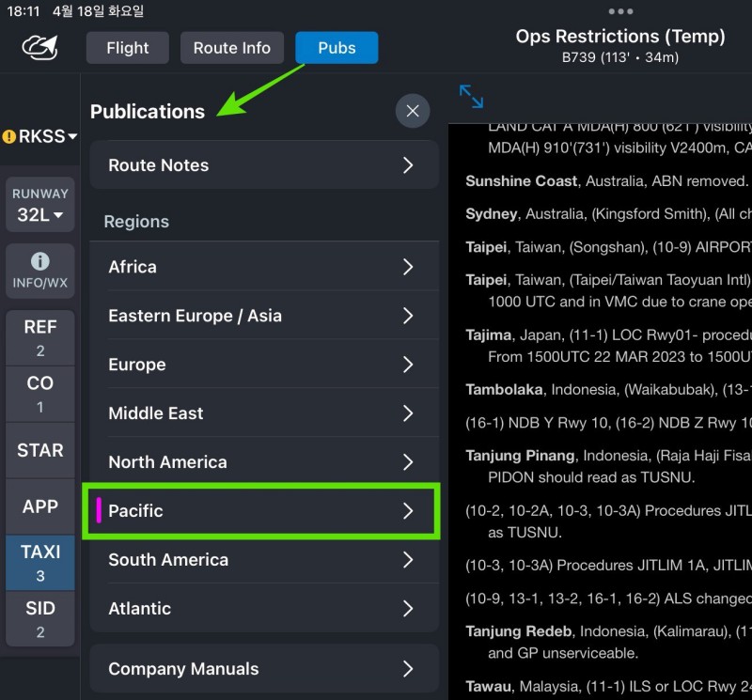
Task: Show the STAR charts list
Action: 39,450
